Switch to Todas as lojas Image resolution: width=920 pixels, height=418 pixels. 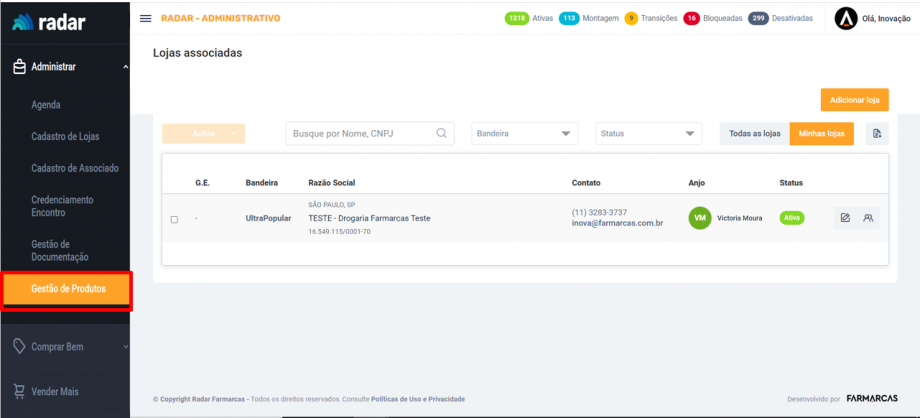754,134
